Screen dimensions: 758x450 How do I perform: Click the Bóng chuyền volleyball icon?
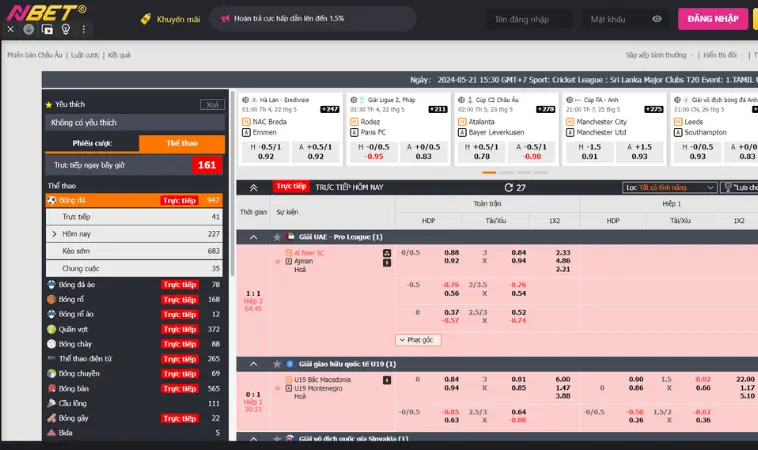pyautogui.click(x=51, y=373)
